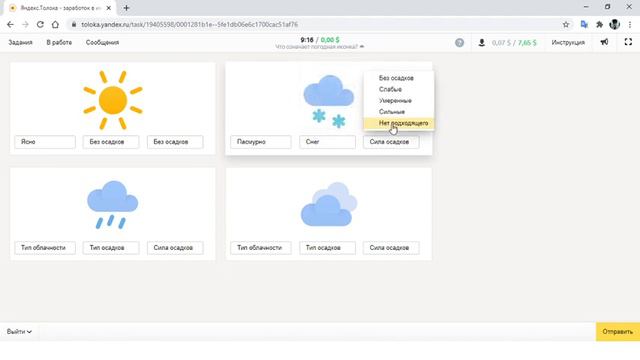Image resolution: width=640 pixels, height=360 pixels.
Task: Select the sun weather icon
Action: 113,100
